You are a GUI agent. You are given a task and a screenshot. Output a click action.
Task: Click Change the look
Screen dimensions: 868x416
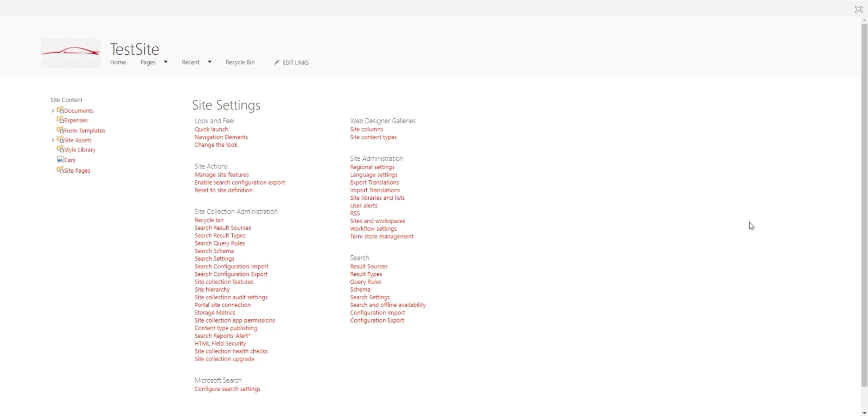(x=216, y=144)
